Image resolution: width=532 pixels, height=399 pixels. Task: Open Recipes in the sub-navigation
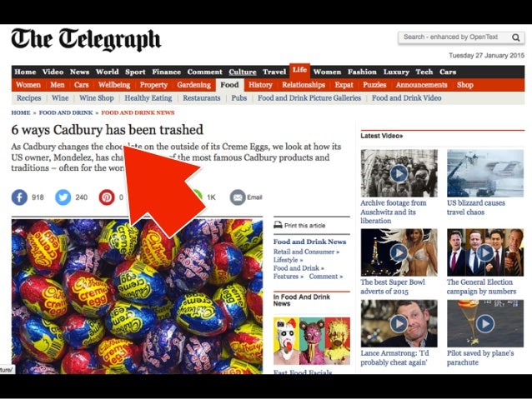(29, 98)
